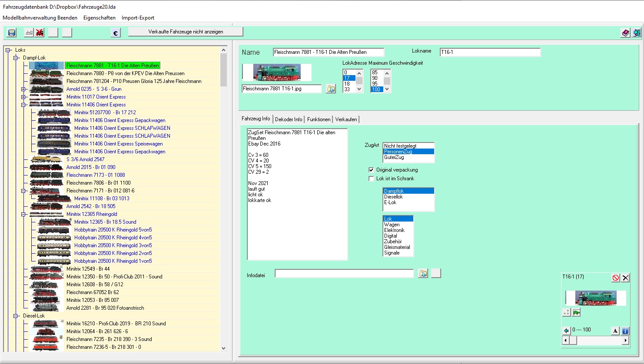Click the Lokname input field
Screen dimensions: 644x364
(490, 52)
